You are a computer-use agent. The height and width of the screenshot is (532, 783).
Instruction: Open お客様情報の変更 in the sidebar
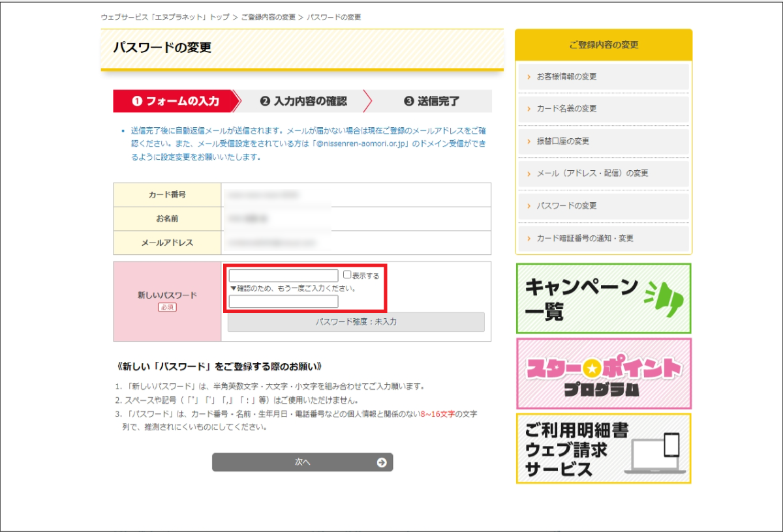coord(604,77)
